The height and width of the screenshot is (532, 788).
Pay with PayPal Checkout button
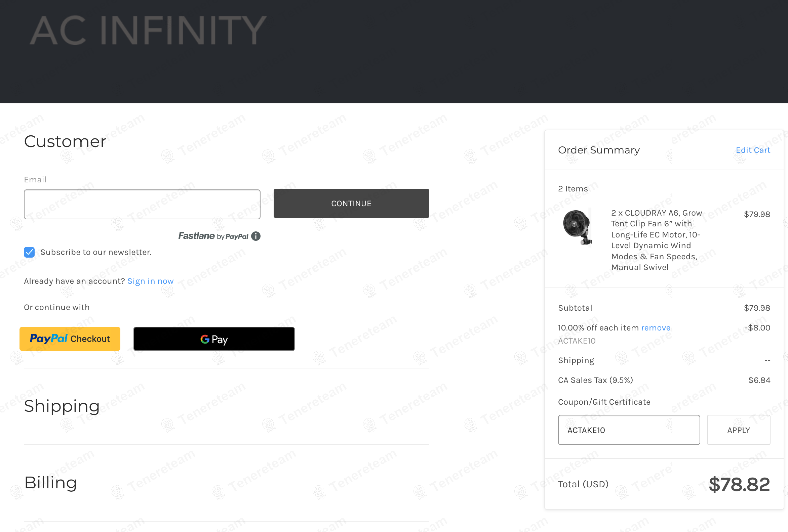70,339
